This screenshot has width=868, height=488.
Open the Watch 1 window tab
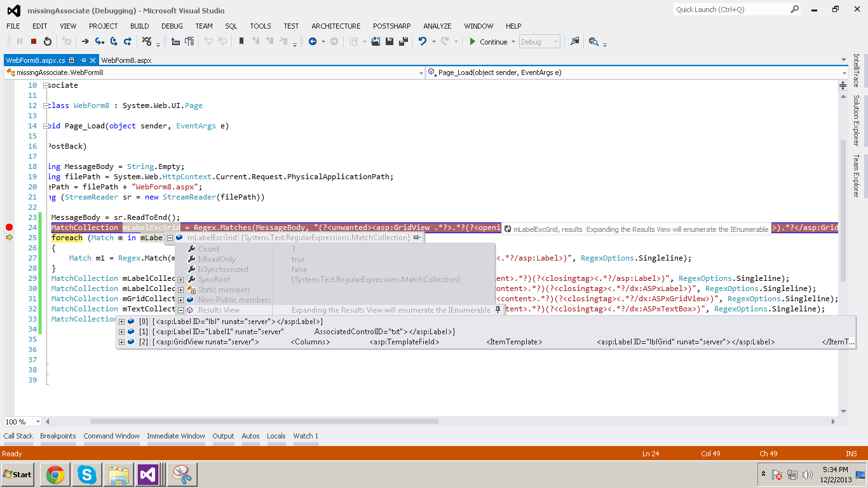click(x=306, y=436)
